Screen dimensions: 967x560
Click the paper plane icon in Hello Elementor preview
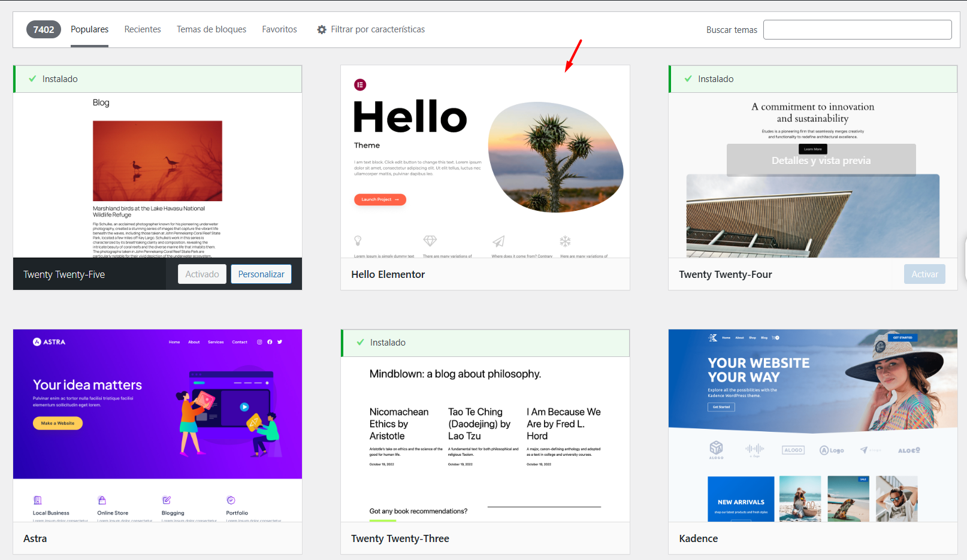498,241
